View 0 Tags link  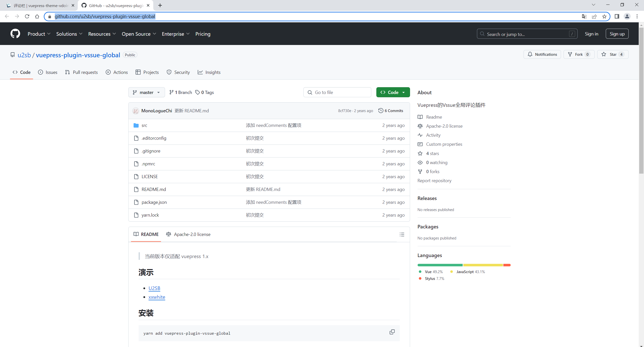point(205,92)
